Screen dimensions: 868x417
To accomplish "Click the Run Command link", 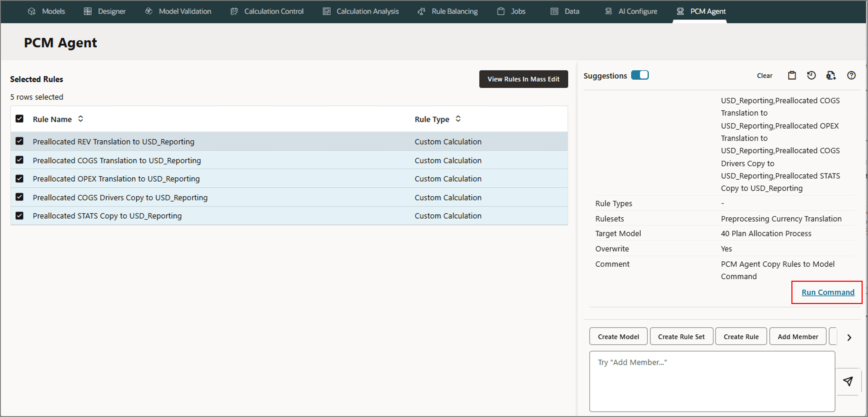I will tap(828, 292).
